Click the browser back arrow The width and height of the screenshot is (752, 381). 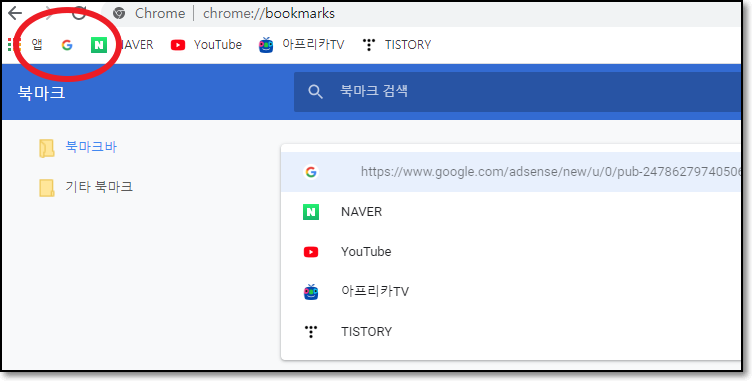click(15, 12)
